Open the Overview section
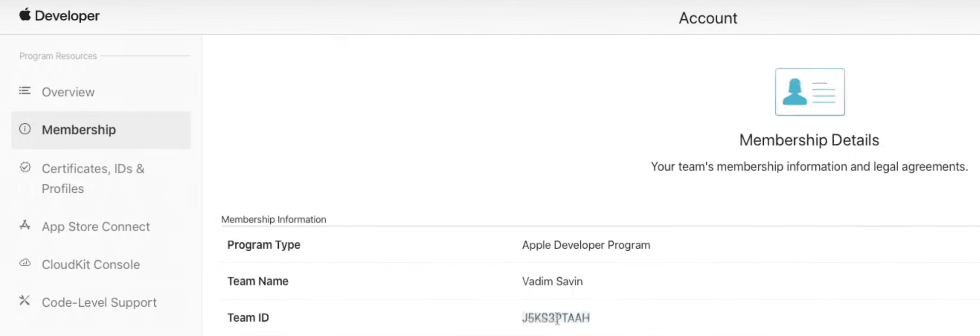This screenshot has height=336, width=980. (68, 92)
